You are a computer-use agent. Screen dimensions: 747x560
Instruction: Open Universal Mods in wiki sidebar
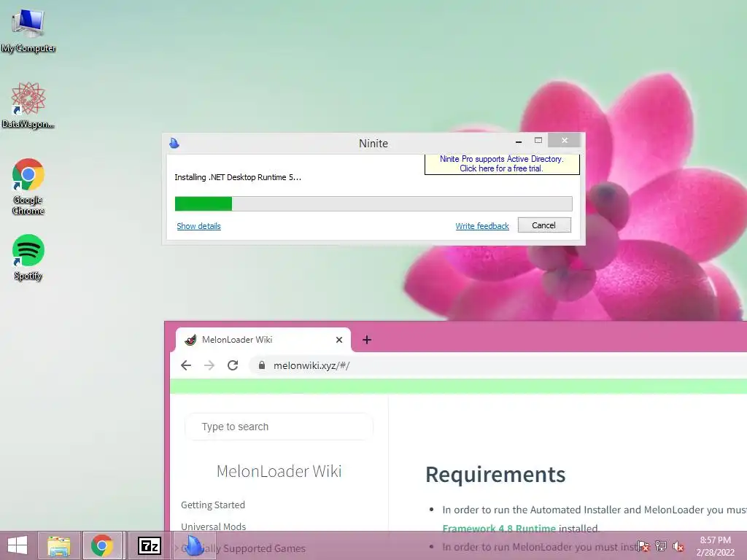click(214, 526)
